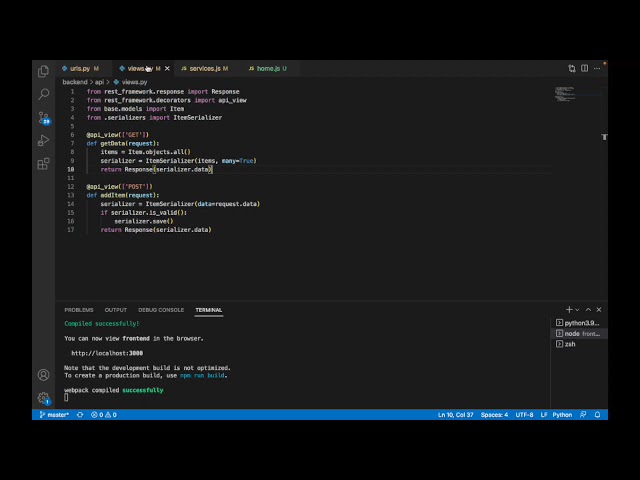Create a new terminal with plus icon
The width and height of the screenshot is (640, 480).
pyautogui.click(x=569, y=310)
